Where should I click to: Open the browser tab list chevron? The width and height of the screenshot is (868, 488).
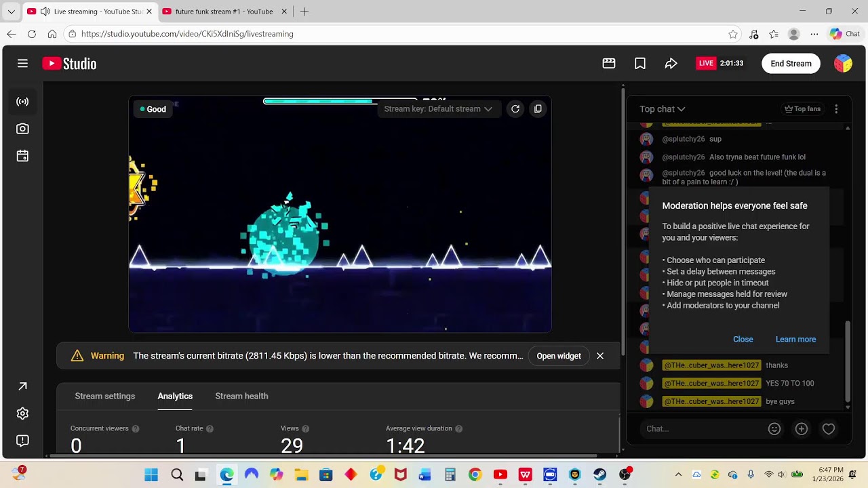click(x=11, y=12)
